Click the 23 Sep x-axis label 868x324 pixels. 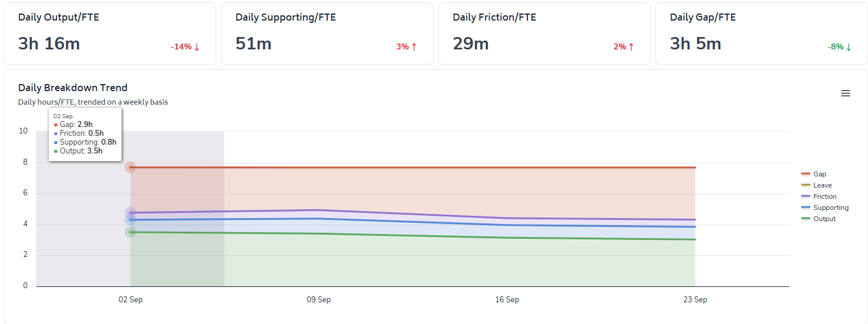pyautogui.click(x=695, y=300)
